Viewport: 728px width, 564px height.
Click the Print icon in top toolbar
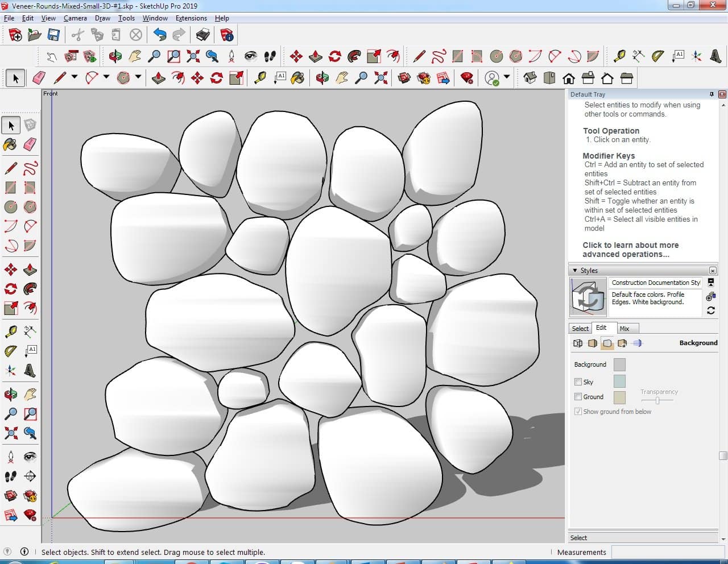203,35
